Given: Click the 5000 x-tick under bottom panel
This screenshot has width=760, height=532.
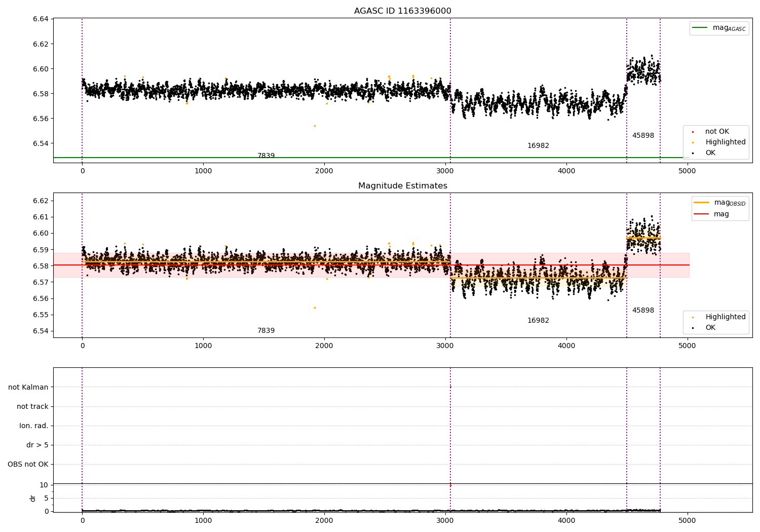Looking at the screenshot, I should [687, 520].
